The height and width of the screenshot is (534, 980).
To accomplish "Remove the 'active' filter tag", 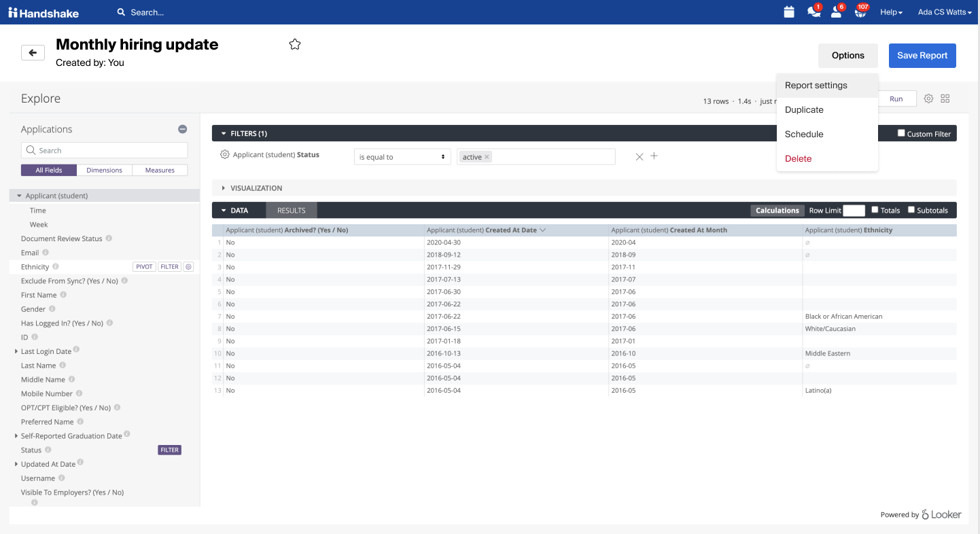I will (487, 157).
